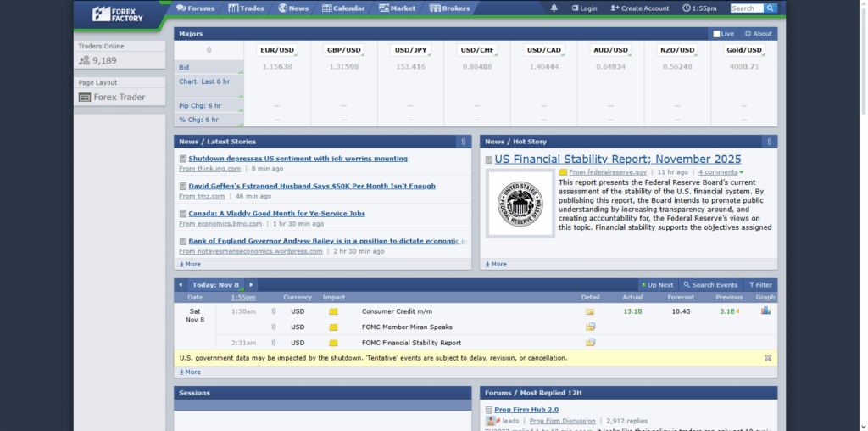Go to next calendar day arrow
This screenshot has height=431, width=868.
pyautogui.click(x=251, y=285)
